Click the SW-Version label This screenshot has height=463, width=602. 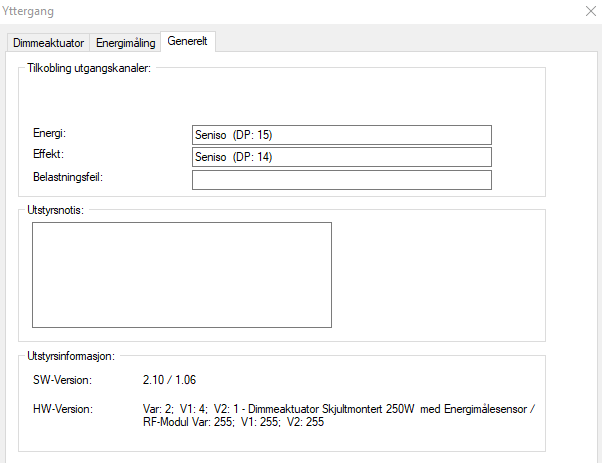[62, 381]
